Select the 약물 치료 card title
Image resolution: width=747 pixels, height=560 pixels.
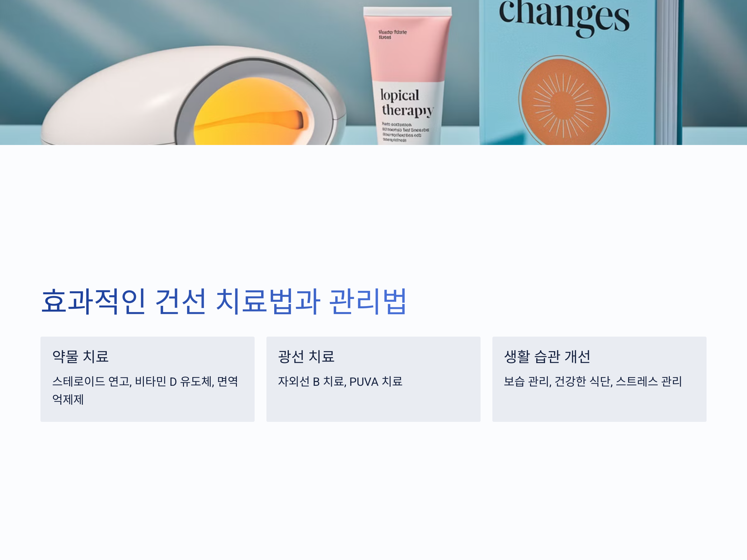point(80,357)
